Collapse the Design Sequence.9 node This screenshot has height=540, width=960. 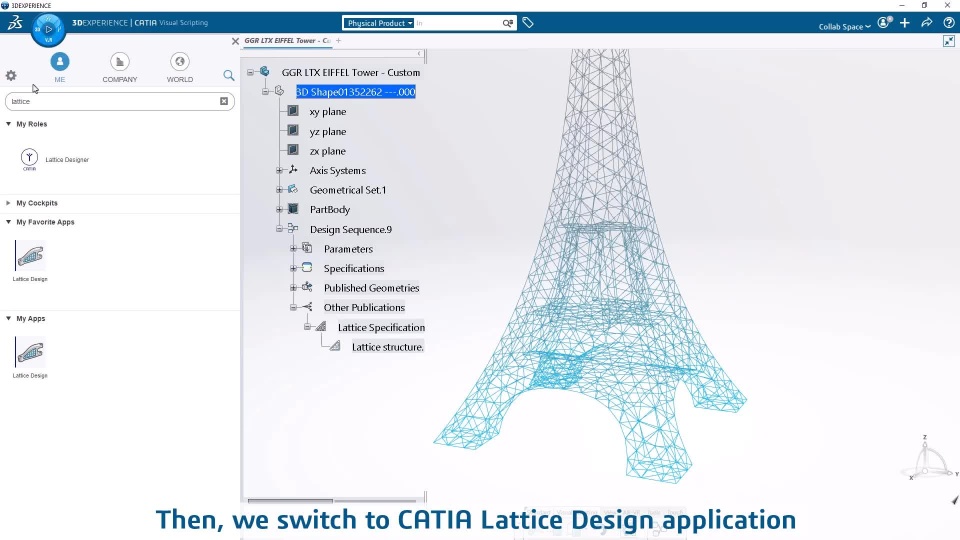click(x=279, y=229)
